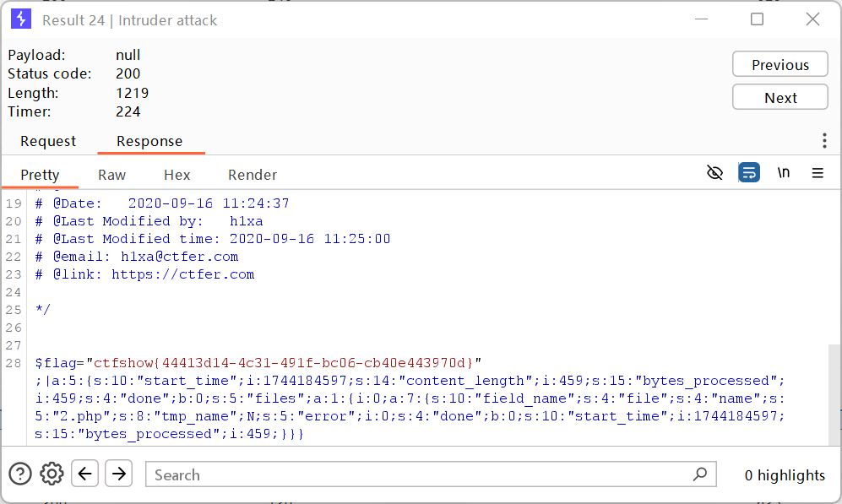Viewport: 842px width, 504px height.
Task: Click the Burp Suite lightning logo icon
Action: 21,19
